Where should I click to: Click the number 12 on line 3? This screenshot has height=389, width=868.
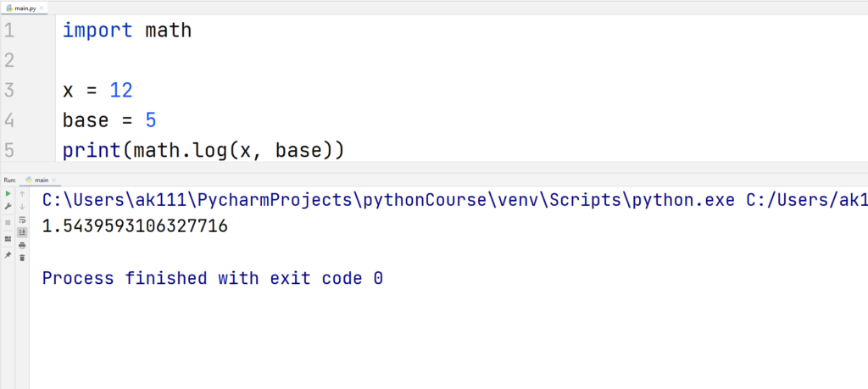[120, 90]
